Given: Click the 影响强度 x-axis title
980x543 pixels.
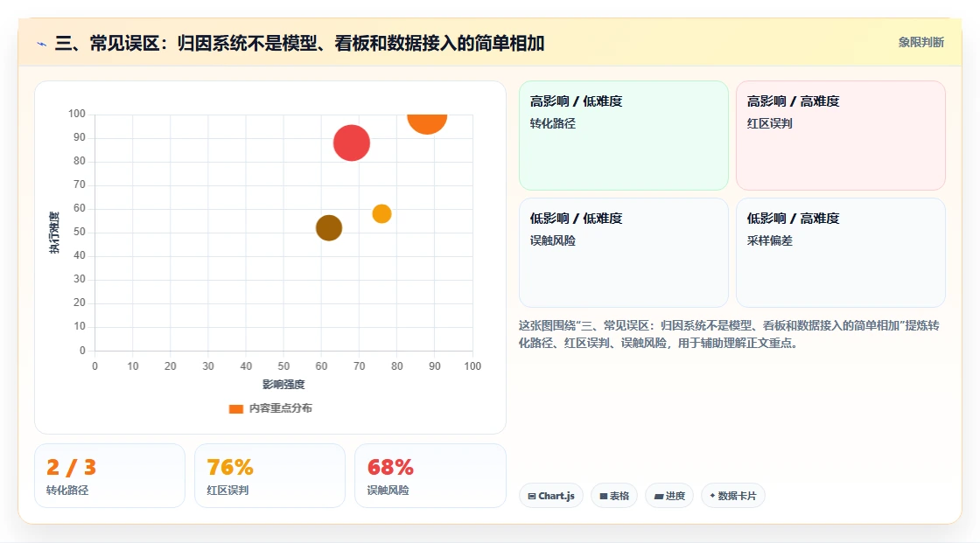Looking at the screenshot, I should pos(283,384).
